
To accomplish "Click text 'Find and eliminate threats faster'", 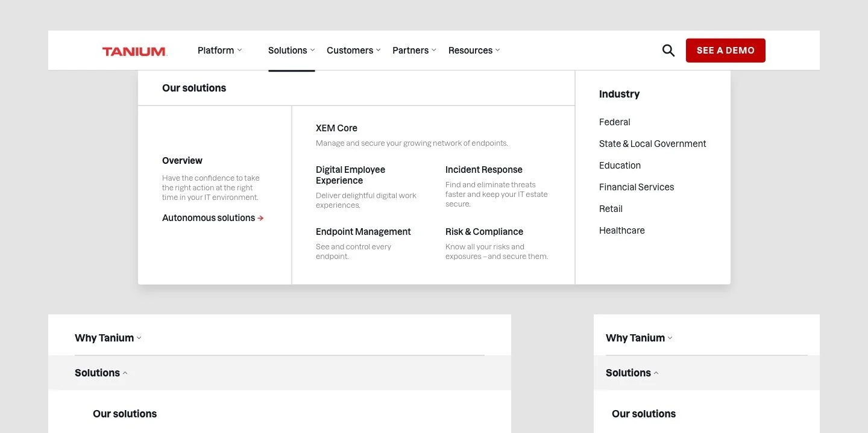I will pyautogui.click(x=491, y=190).
